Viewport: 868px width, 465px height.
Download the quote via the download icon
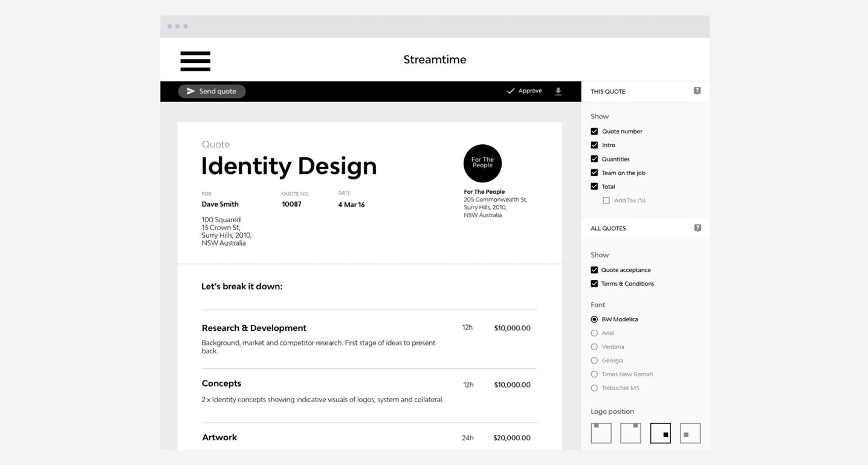pos(559,91)
